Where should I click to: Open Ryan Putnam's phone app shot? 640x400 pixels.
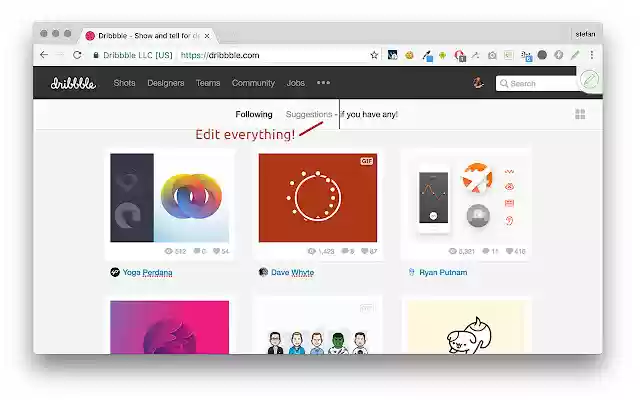[x=467, y=198]
